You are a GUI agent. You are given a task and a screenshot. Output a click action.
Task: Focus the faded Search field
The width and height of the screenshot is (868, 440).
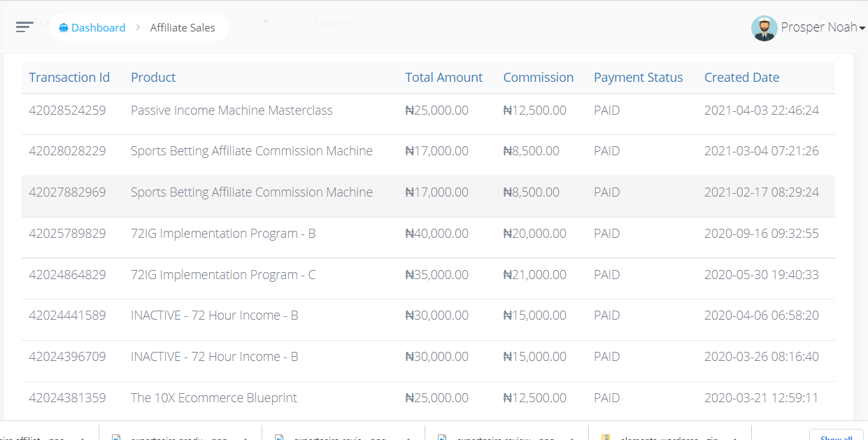pyautogui.click(x=332, y=24)
